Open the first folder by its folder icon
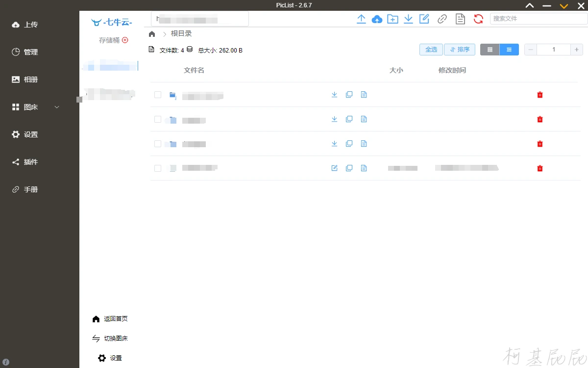The image size is (588, 368). [x=172, y=95]
